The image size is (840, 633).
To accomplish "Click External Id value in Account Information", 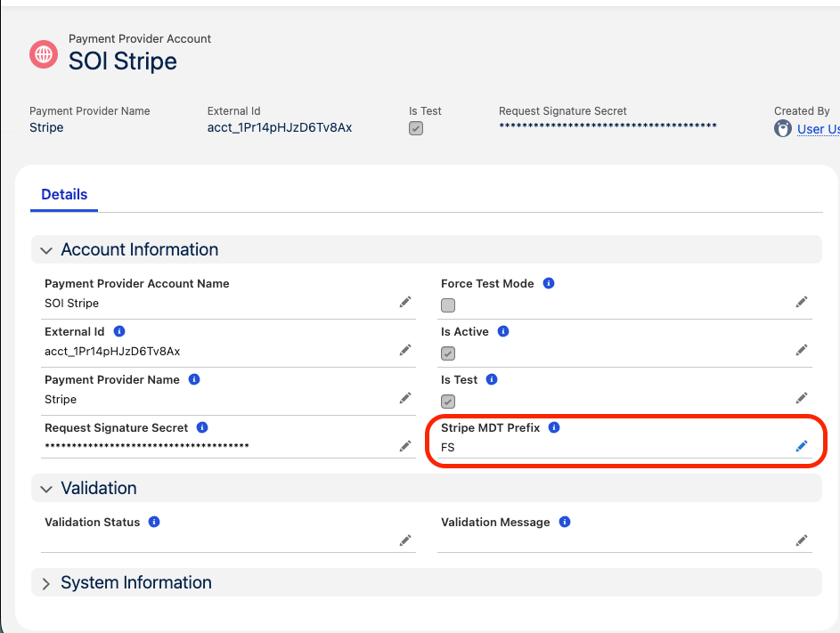I will click(x=112, y=352).
